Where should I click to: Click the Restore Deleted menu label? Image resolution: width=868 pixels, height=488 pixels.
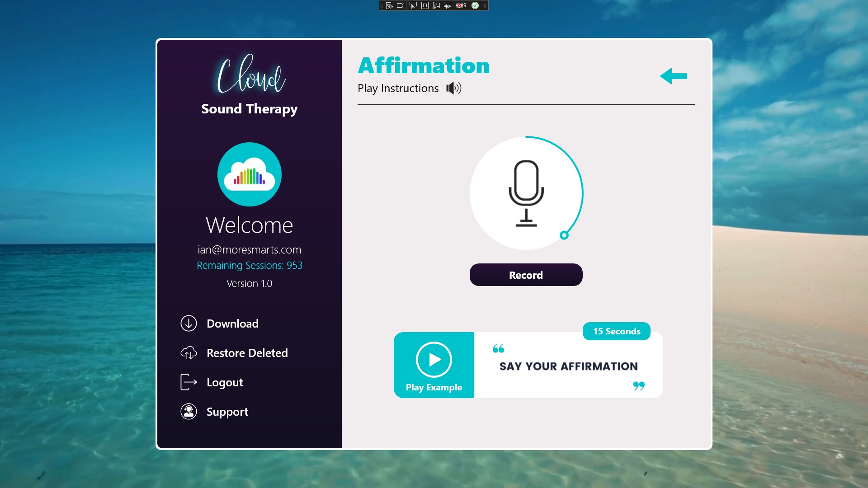point(247,353)
